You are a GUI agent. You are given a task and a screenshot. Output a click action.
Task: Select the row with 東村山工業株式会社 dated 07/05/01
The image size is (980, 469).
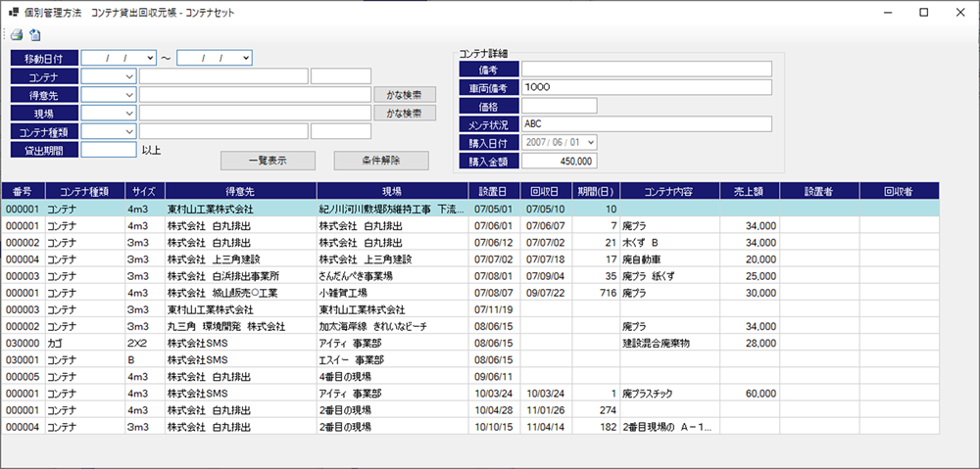point(470,209)
